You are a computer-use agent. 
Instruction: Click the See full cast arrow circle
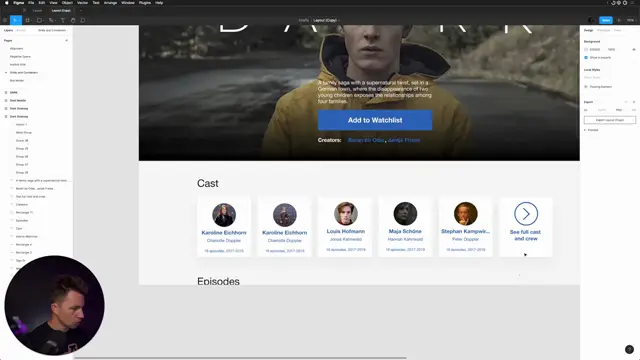(x=526, y=213)
